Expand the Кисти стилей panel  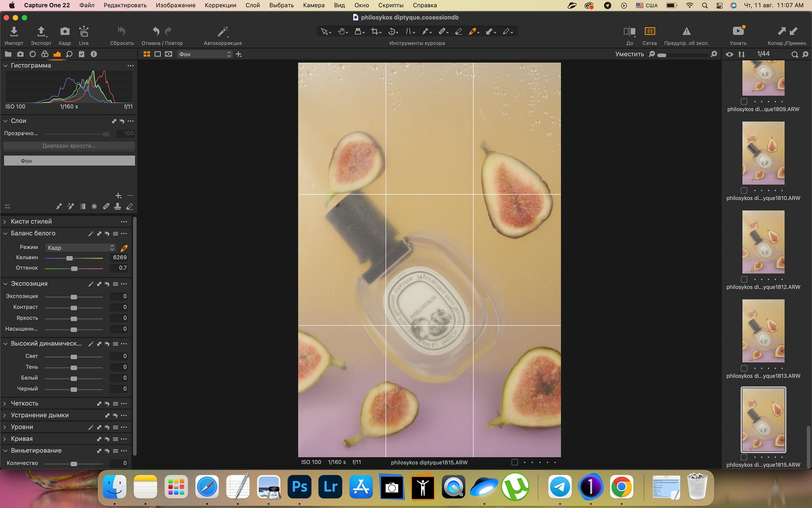coord(5,221)
